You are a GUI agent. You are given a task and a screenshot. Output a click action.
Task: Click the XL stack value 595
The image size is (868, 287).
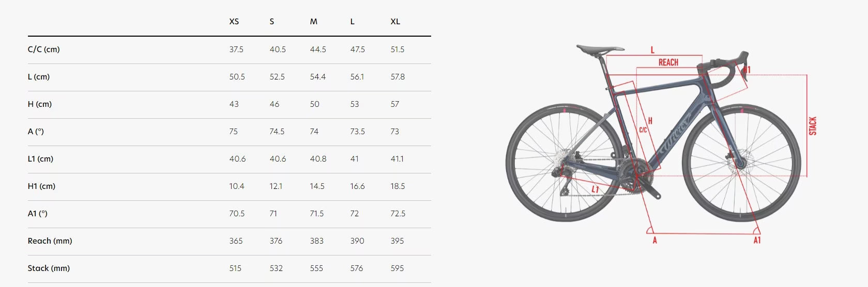[398, 268]
